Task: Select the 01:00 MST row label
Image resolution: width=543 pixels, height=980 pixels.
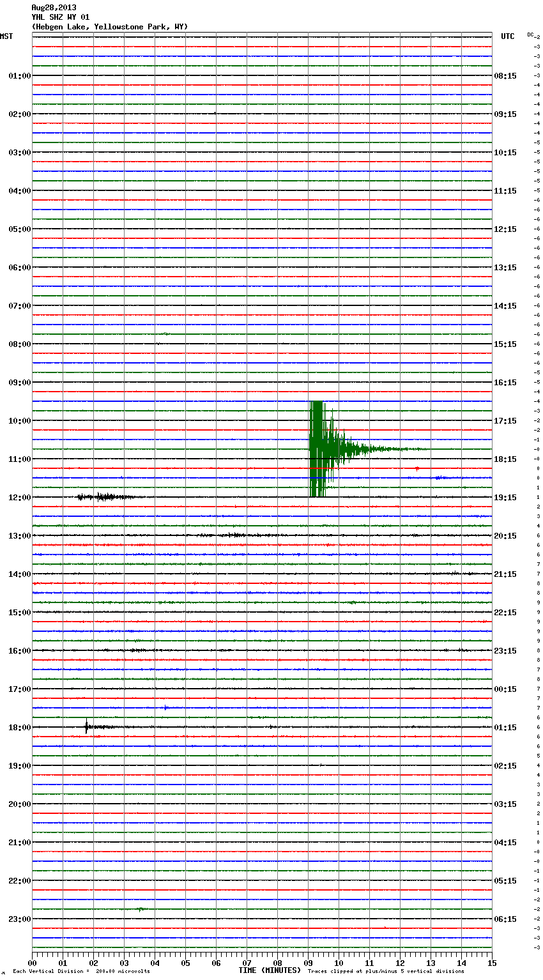Action: (x=19, y=76)
